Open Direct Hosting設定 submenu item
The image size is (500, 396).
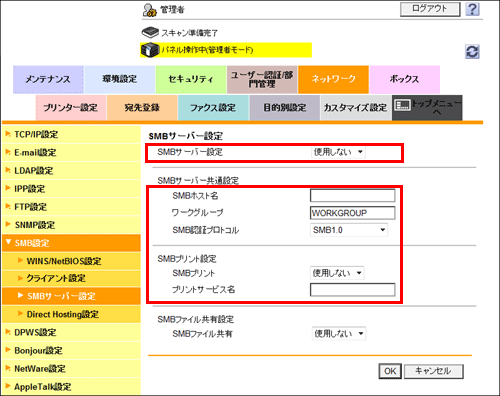pos(71,314)
